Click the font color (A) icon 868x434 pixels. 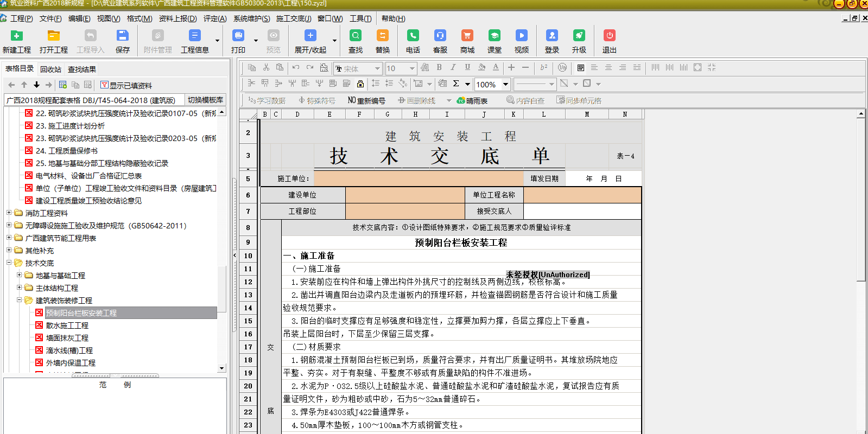coord(496,68)
